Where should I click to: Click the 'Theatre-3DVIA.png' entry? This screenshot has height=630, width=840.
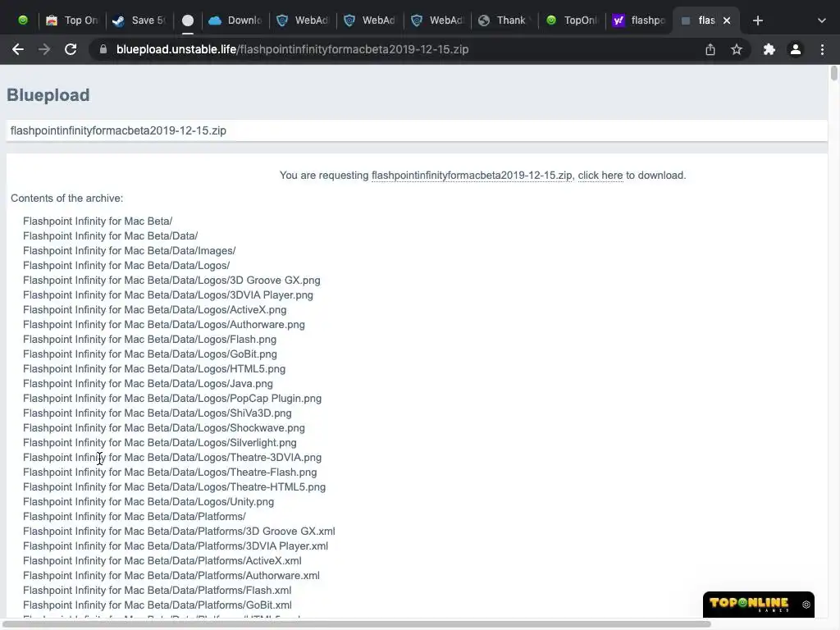[x=172, y=458]
